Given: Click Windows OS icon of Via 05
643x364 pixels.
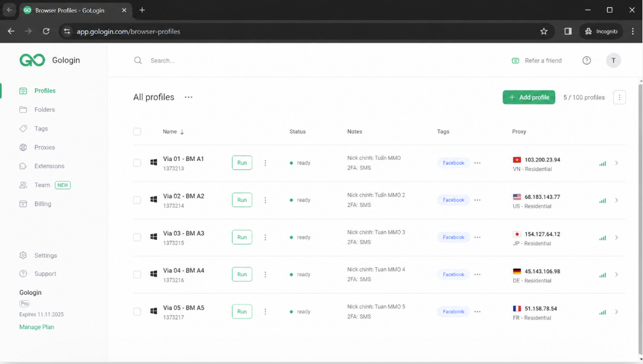Looking at the screenshot, I should [153, 311].
